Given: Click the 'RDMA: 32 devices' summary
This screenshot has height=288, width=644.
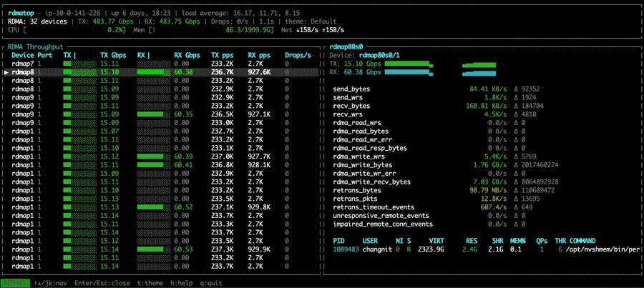Looking at the screenshot, I should pyautogui.click(x=37, y=21).
